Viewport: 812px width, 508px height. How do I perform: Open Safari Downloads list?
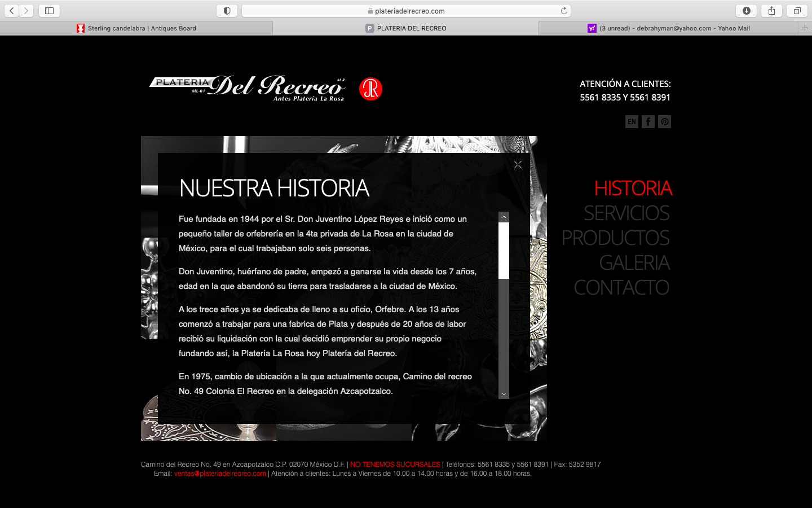[747, 10]
